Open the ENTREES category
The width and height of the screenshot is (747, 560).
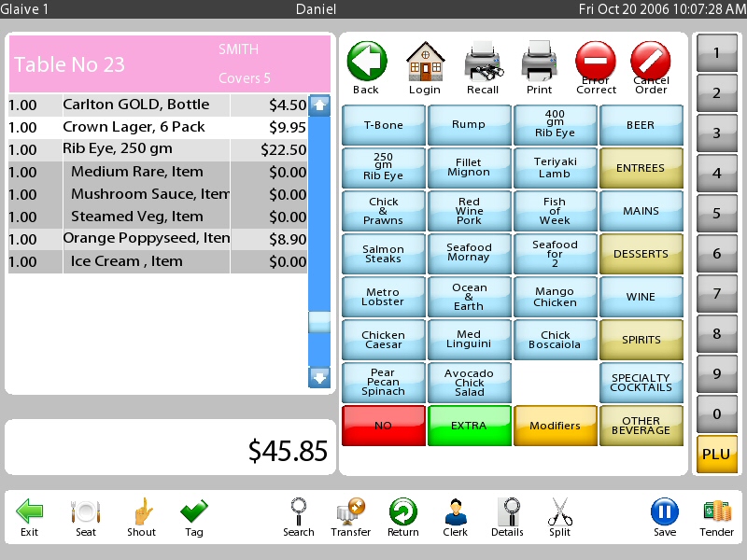[x=641, y=168]
